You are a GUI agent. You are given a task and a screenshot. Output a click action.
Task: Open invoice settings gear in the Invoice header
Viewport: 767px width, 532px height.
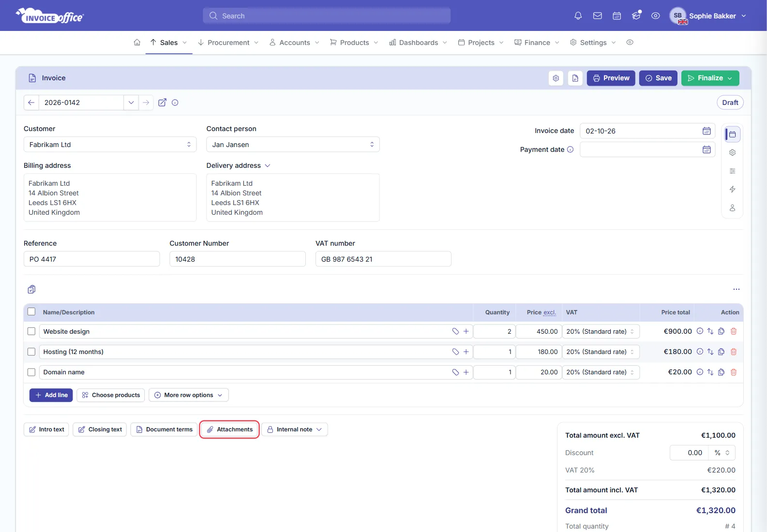[556, 78]
